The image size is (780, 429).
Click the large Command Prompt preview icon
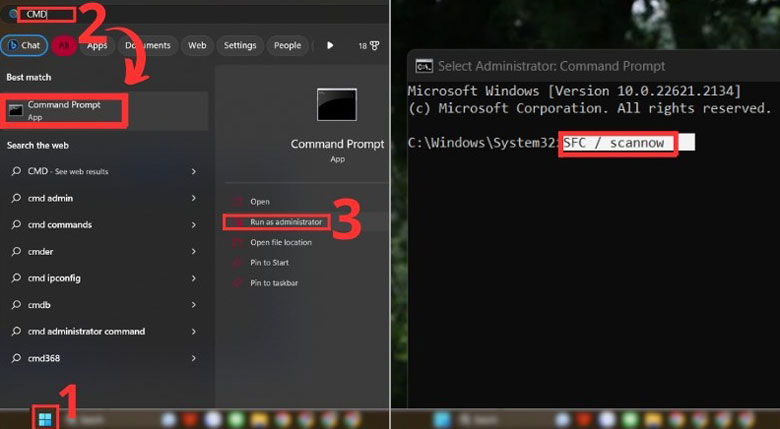click(337, 105)
